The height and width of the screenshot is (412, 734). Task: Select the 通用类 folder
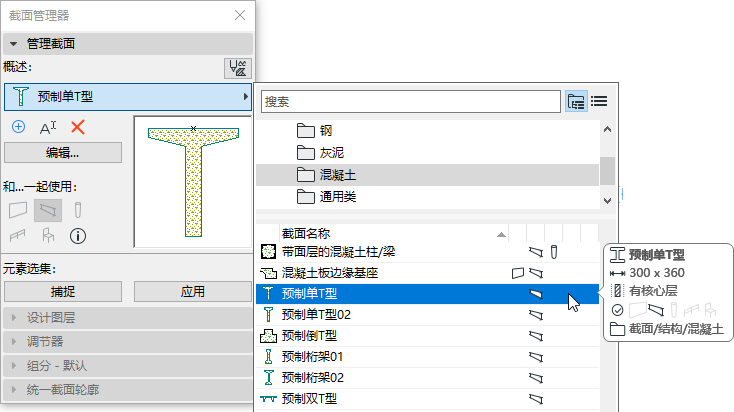pos(427,197)
